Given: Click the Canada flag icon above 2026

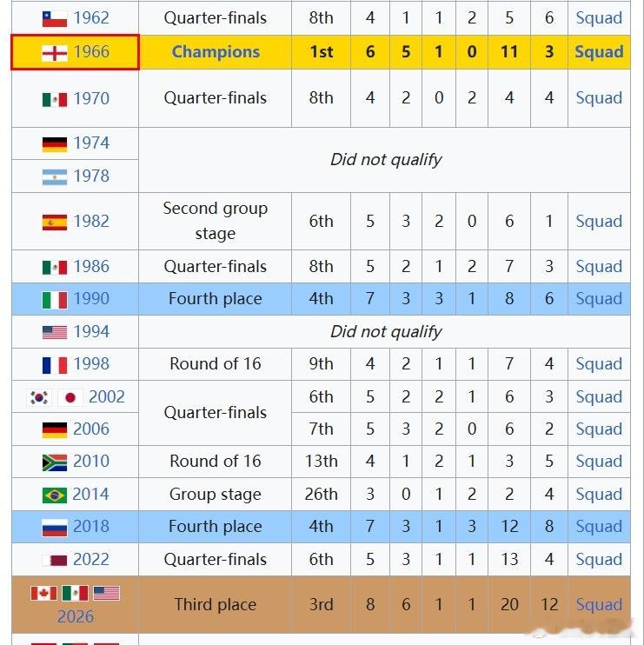Looking at the screenshot, I should pos(43,593).
